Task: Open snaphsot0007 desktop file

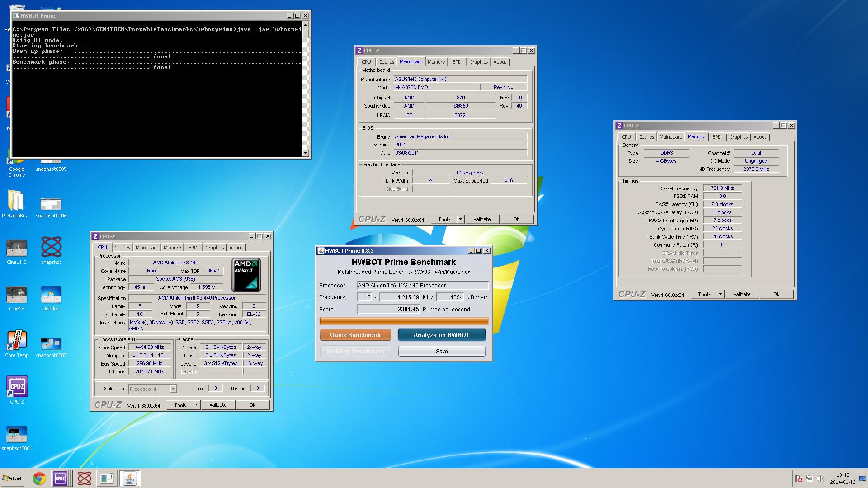Action: (x=51, y=347)
